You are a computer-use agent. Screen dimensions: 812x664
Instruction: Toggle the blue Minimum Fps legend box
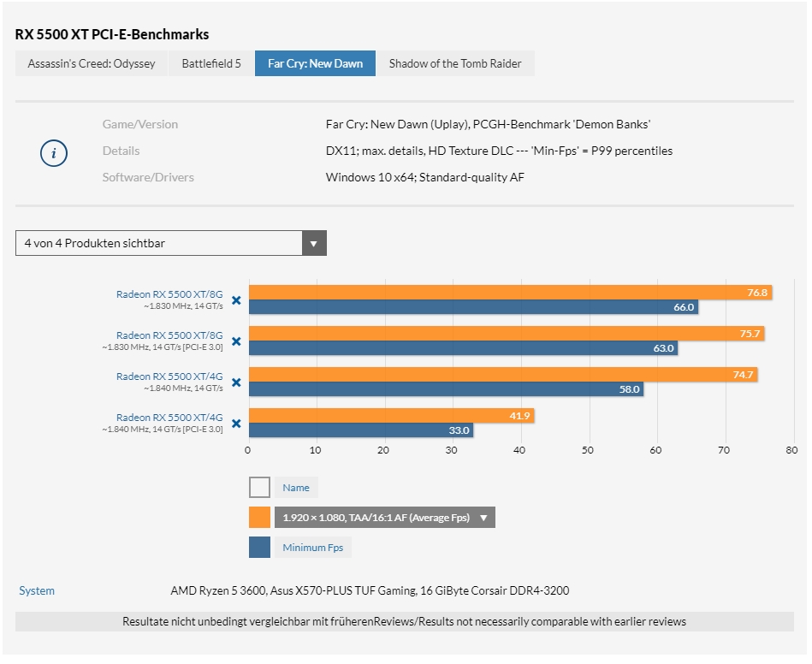(259, 548)
